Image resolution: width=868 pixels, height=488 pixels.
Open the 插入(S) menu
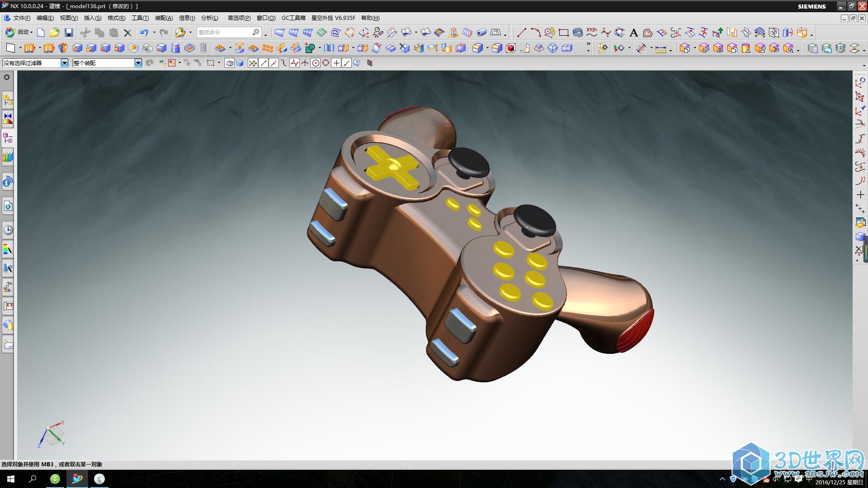tap(93, 18)
